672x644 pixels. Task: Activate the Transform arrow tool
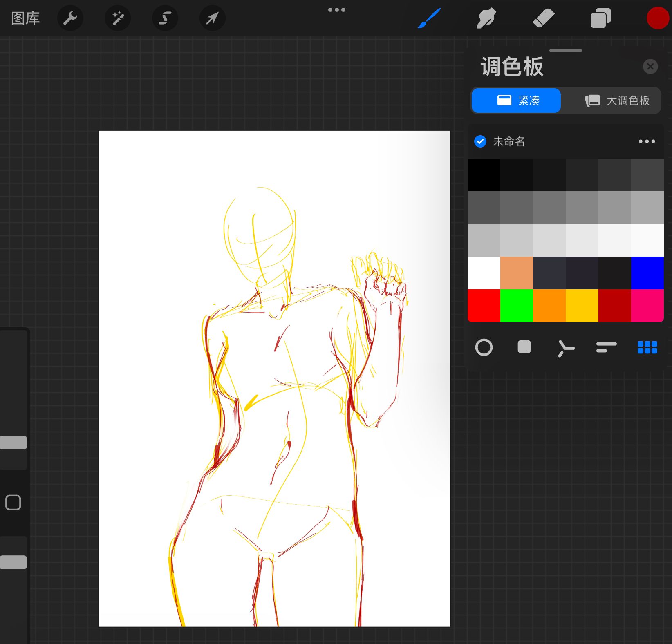tap(212, 18)
